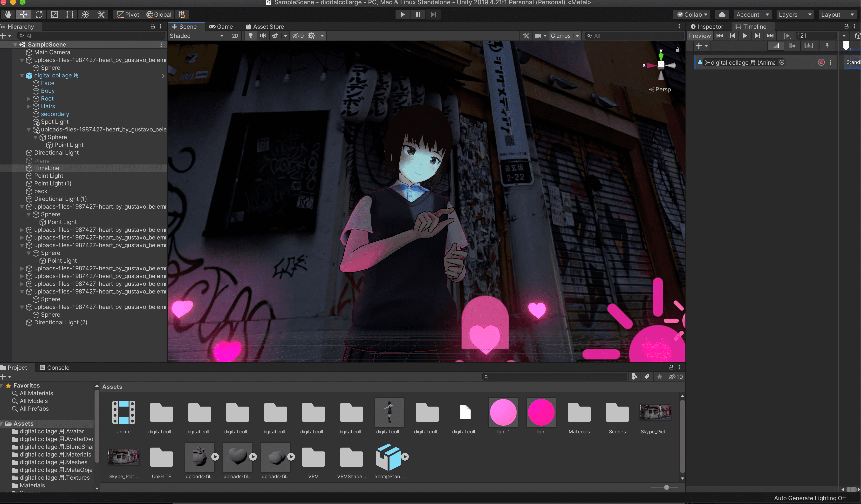Select the Hand tool in toolbar
The height and width of the screenshot is (504, 861).
[8, 14]
